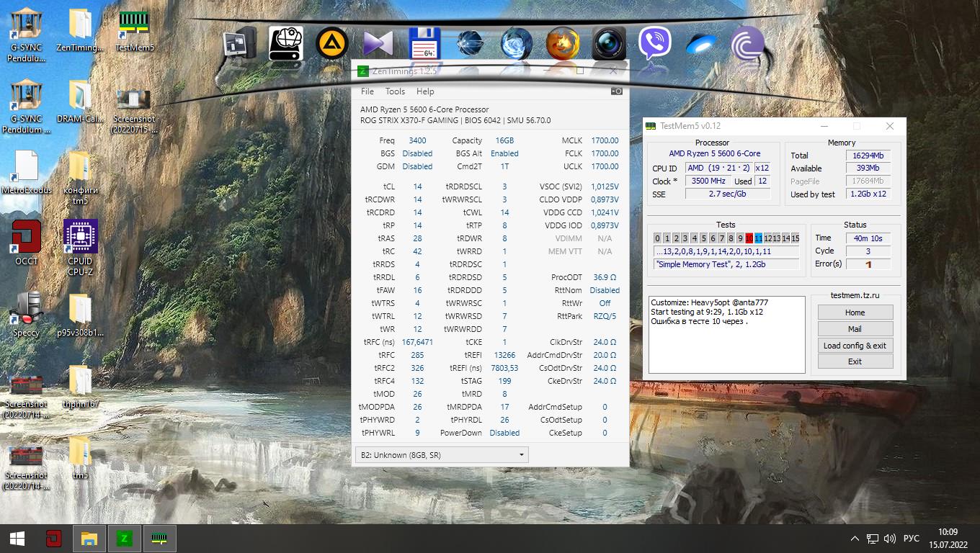Viewport: 980px width, 553px height.
Task: Open File Explorer from the taskbar
Action: click(89, 539)
